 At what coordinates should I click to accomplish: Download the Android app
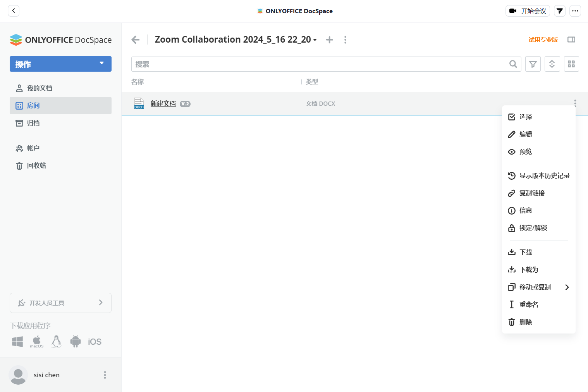tap(75, 341)
